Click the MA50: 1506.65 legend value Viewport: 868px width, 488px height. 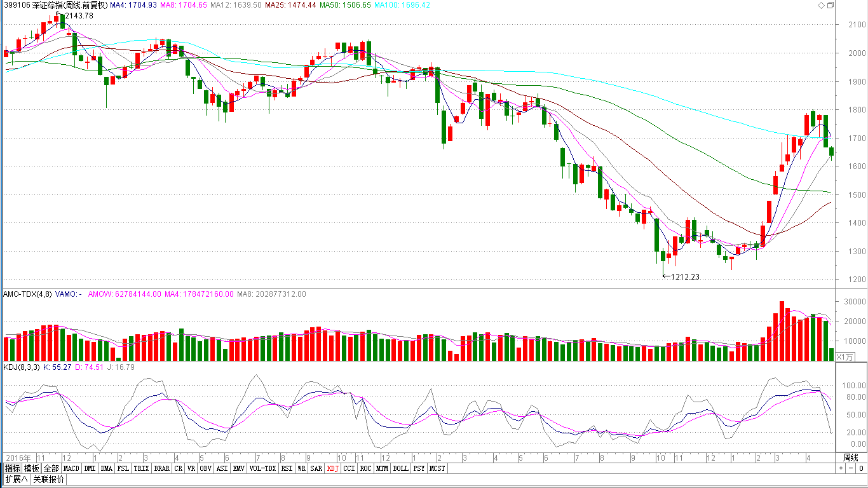tap(345, 5)
